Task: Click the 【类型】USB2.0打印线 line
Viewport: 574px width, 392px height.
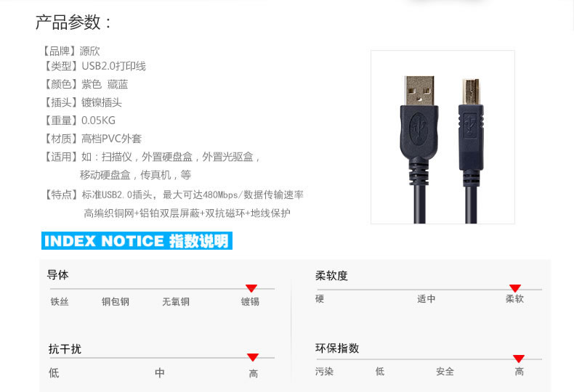Action: pos(94,66)
